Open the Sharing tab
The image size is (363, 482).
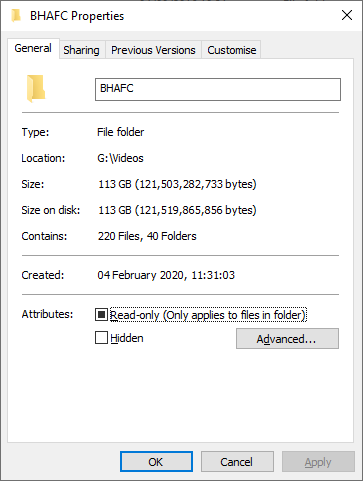pos(81,50)
